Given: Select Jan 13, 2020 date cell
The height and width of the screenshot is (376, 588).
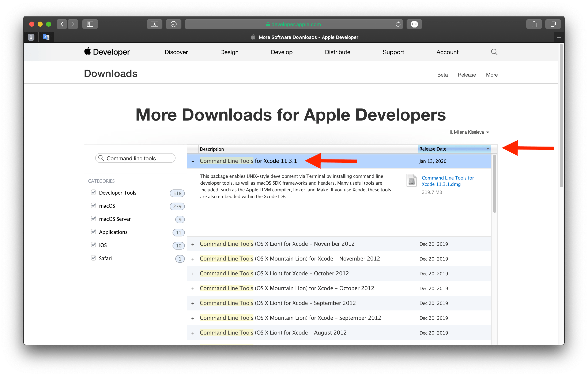Looking at the screenshot, I should click(433, 161).
